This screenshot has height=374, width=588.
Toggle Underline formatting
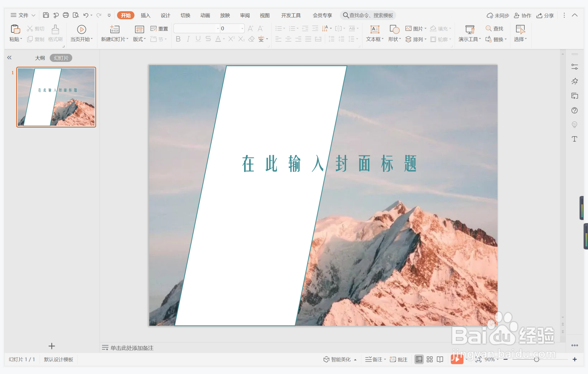(198, 39)
